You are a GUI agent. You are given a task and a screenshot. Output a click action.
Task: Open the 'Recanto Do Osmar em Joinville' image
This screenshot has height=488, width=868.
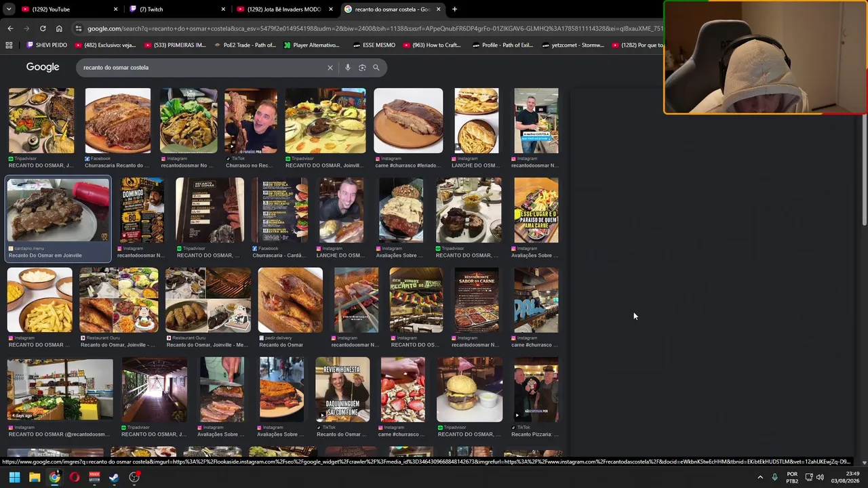tap(58, 210)
